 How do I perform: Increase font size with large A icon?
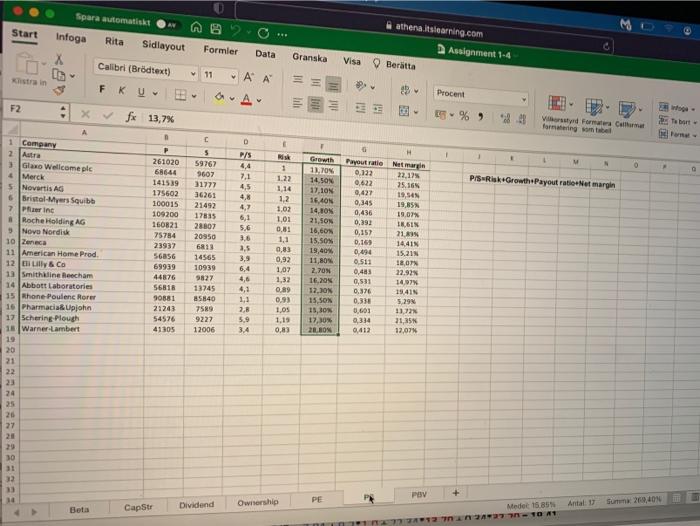coord(249,78)
